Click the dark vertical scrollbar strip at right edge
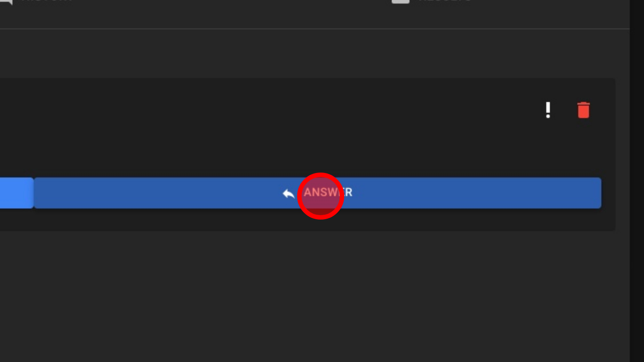The height and width of the screenshot is (362, 644). pyautogui.click(x=637, y=181)
